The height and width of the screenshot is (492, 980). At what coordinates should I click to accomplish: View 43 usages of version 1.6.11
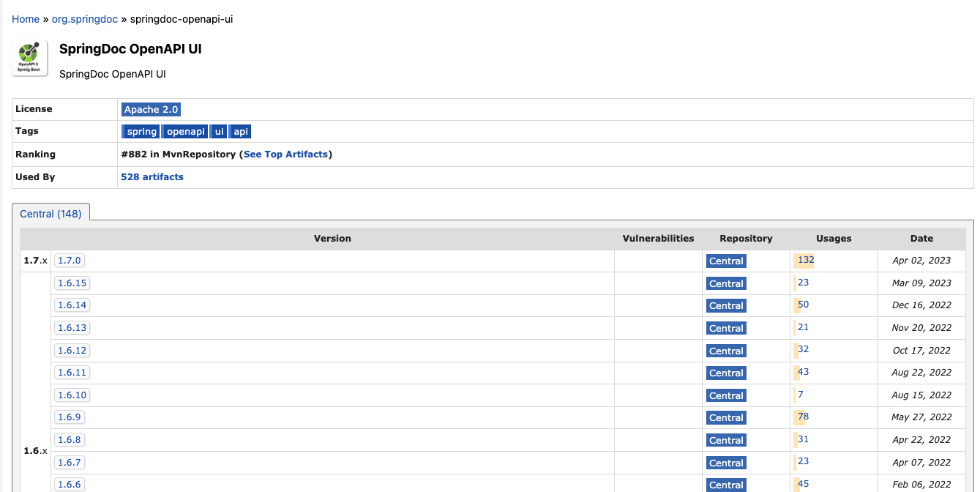tap(803, 371)
